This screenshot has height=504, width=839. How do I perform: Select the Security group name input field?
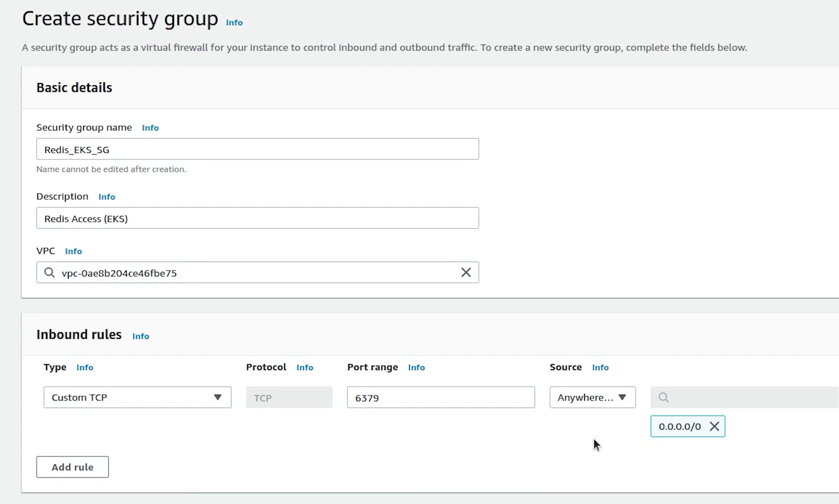point(257,149)
